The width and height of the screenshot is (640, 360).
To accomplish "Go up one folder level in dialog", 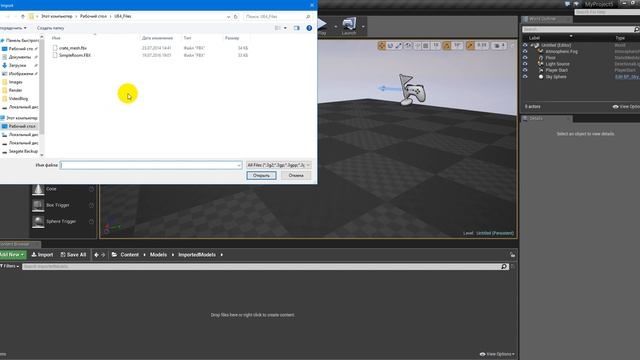I will click(x=22, y=16).
